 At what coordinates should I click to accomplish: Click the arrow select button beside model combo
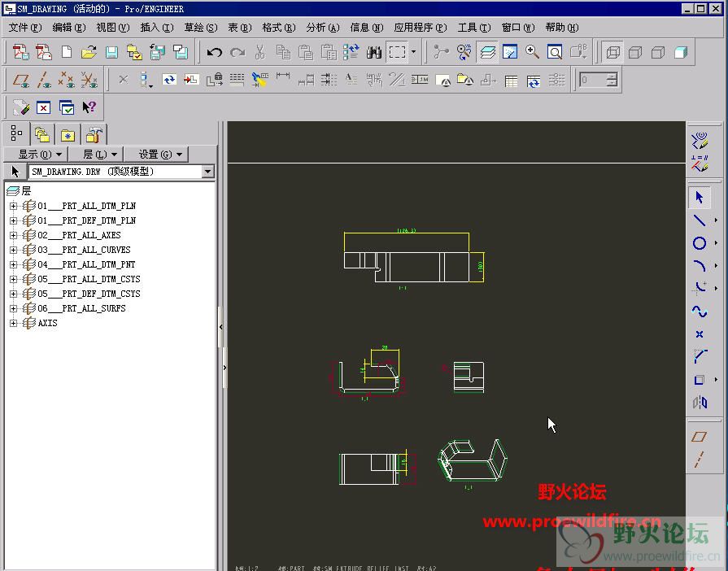15,172
